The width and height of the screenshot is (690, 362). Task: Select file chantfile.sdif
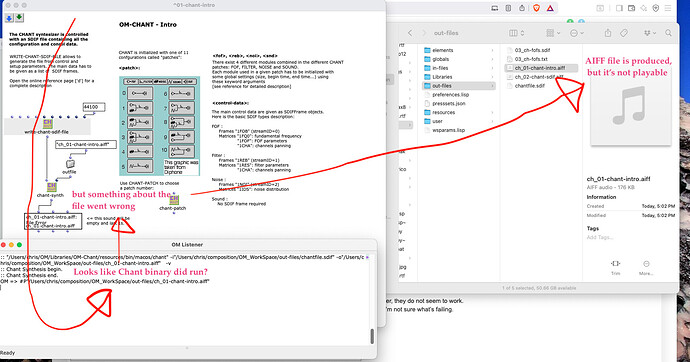(530, 86)
